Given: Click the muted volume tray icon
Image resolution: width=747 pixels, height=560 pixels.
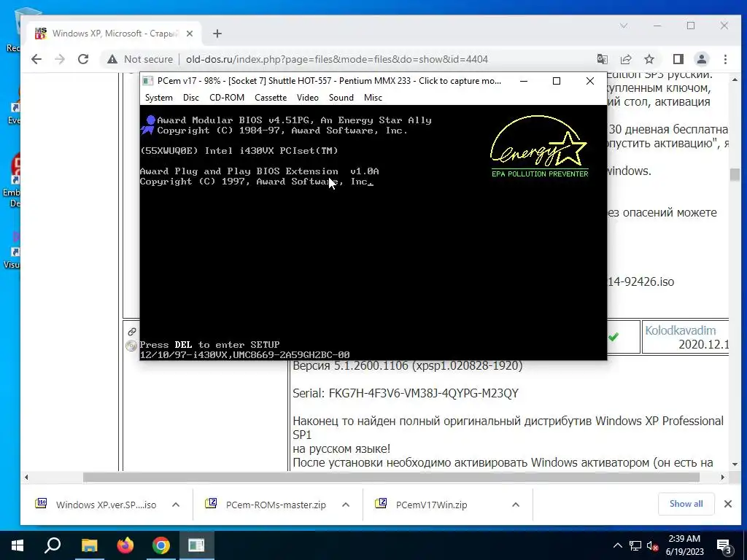Looking at the screenshot, I should coord(653,545).
